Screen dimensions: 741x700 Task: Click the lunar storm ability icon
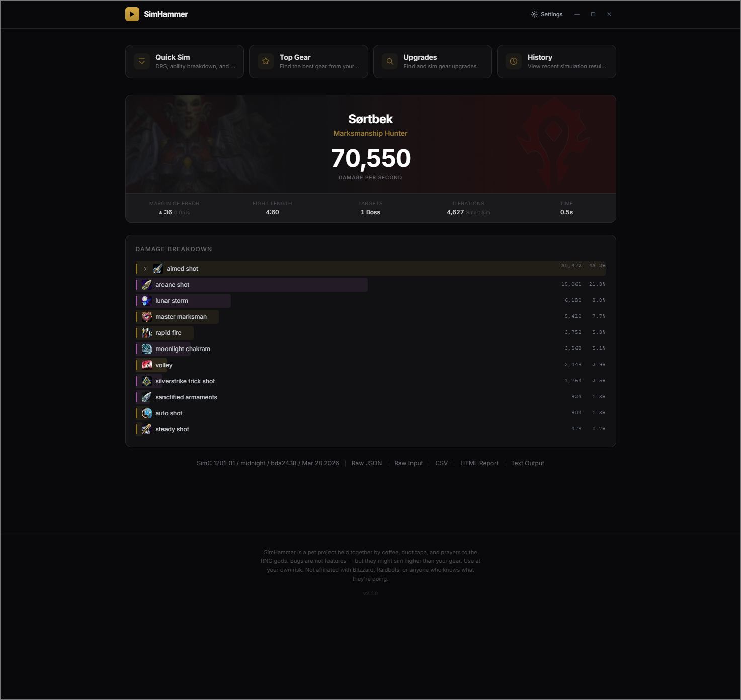147,301
